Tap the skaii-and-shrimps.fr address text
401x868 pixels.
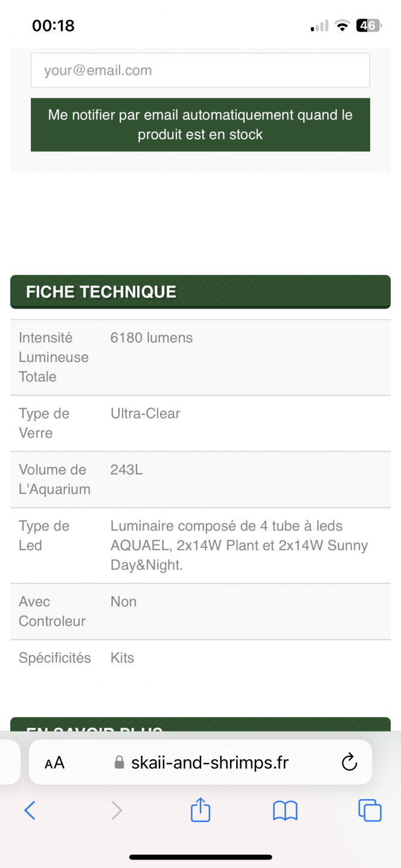pos(210,762)
